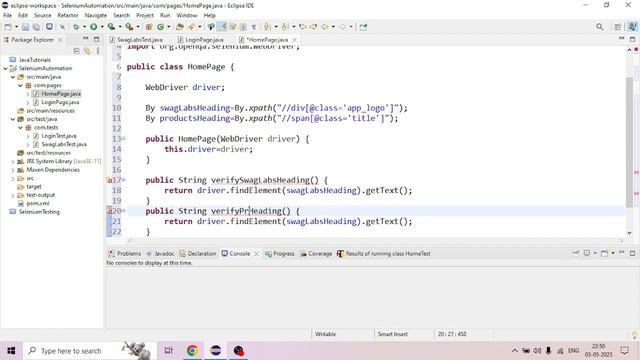This screenshot has width=640, height=360.
Task: Minimize the Package Explorer panel
Action: (86, 39)
